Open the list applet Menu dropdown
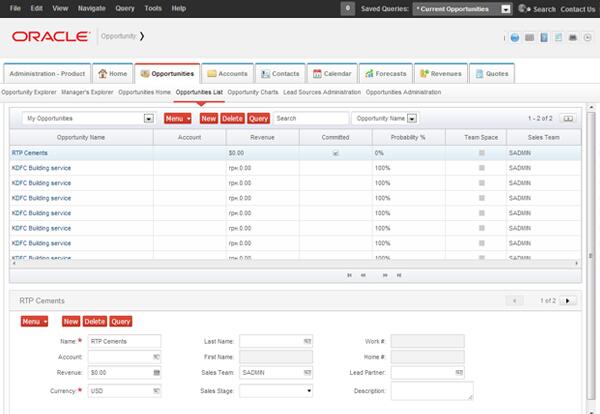 point(178,119)
